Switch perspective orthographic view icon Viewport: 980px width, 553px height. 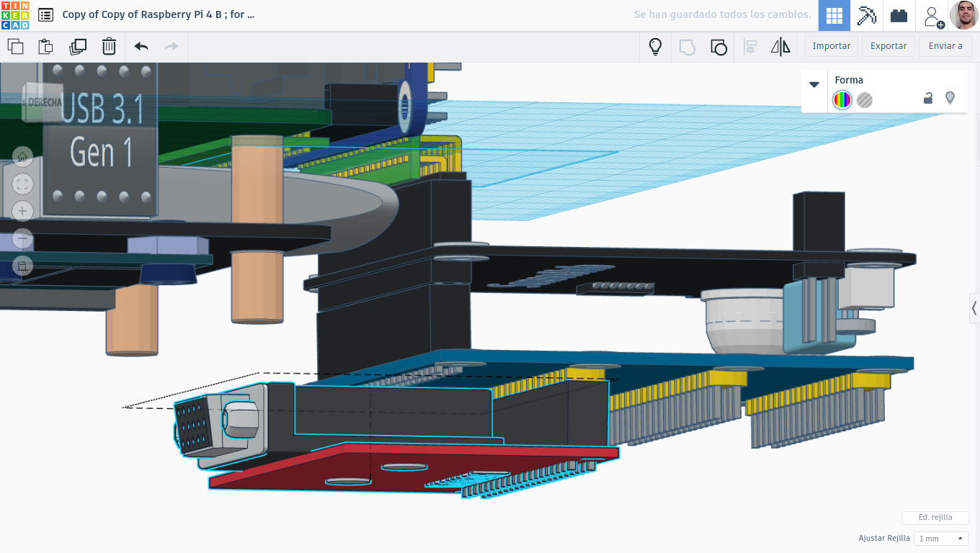pos(22,266)
